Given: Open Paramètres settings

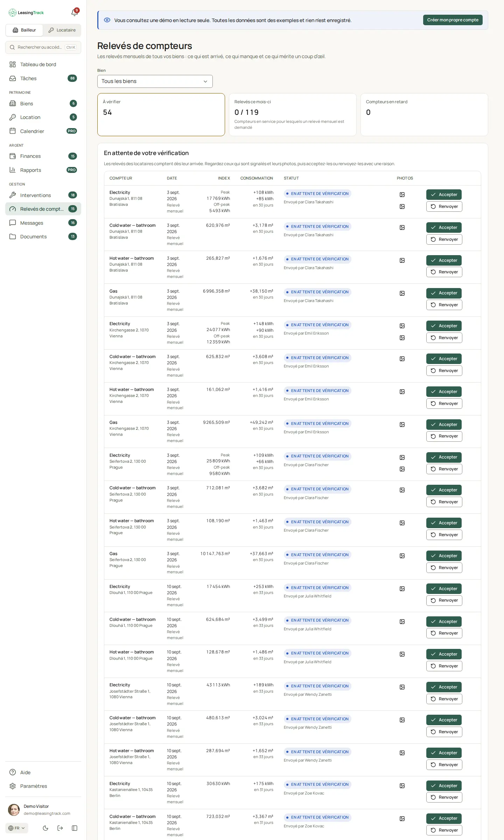Looking at the screenshot, I should (x=43, y=786).
